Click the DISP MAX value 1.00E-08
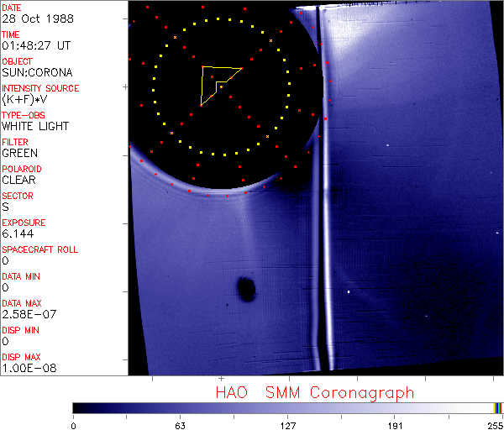 (x=26, y=368)
